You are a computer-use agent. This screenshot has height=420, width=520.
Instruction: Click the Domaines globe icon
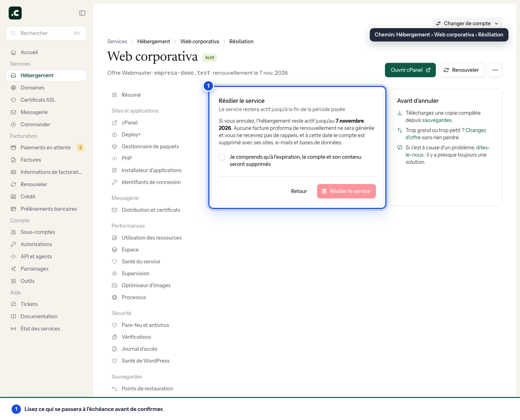coord(13,88)
